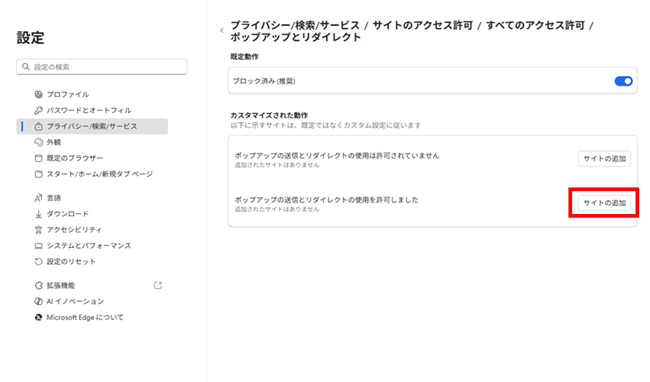This screenshot has width=650, height=382.
Task: Click the Microsoft Edge logo icon
Action: pos(39,317)
